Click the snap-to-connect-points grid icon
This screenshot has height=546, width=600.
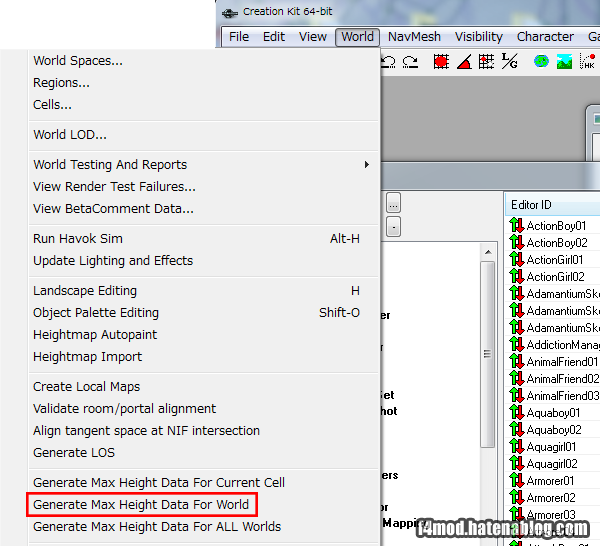pos(486,62)
